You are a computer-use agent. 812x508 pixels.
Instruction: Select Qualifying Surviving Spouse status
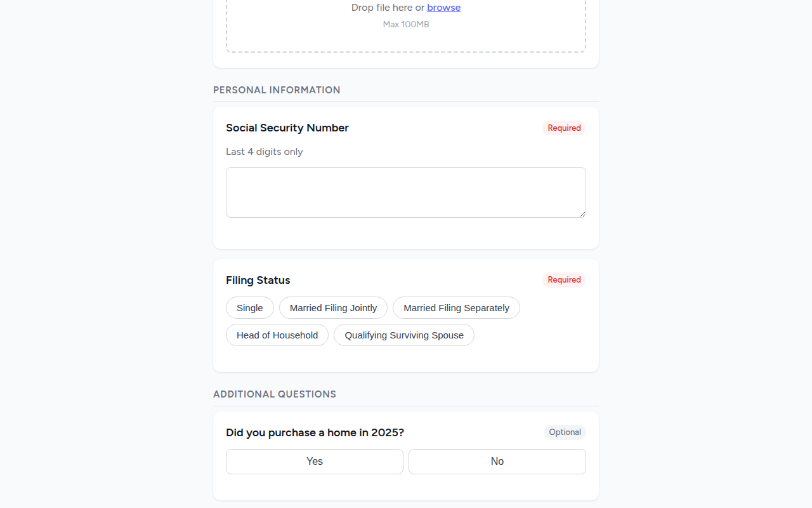(x=403, y=335)
